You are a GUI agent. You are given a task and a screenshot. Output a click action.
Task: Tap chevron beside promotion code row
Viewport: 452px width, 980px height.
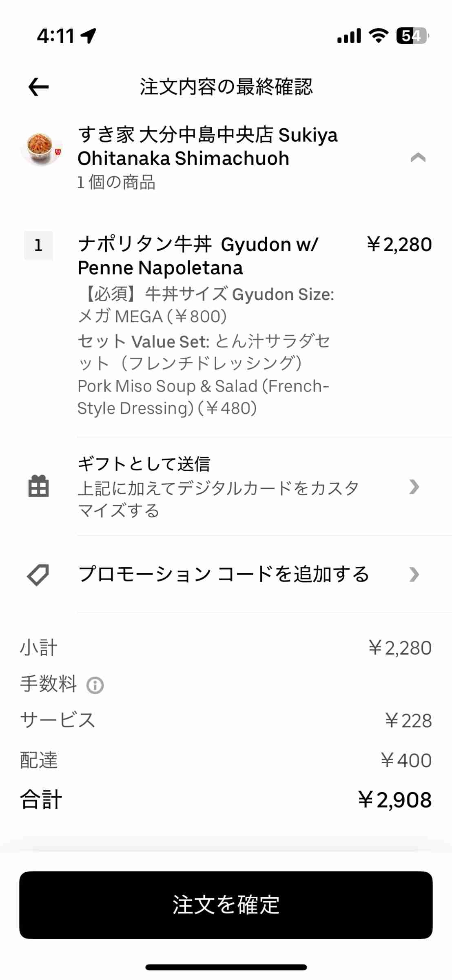point(414,575)
